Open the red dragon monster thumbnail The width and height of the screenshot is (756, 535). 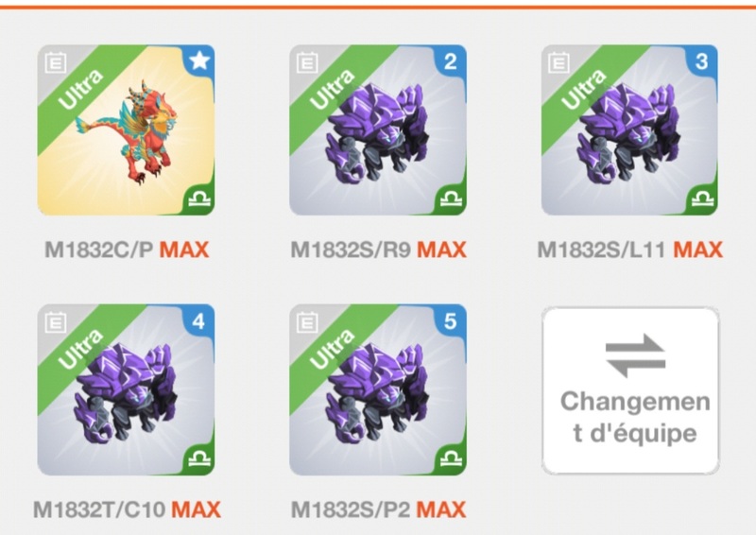tap(127, 130)
